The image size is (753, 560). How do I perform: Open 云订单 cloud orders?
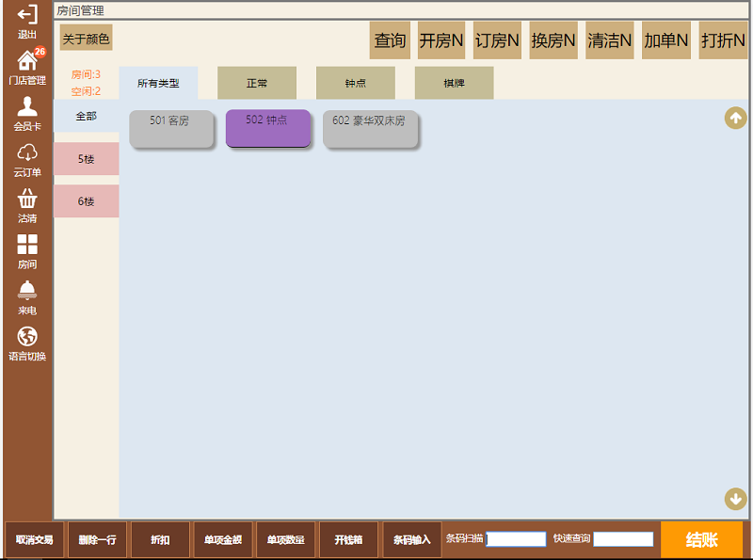coord(27,159)
